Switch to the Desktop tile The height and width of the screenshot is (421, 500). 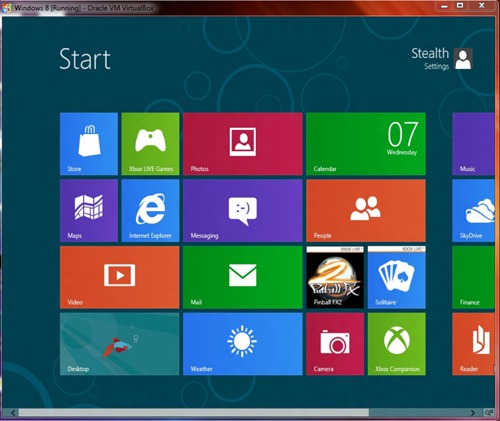(x=120, y=344)
